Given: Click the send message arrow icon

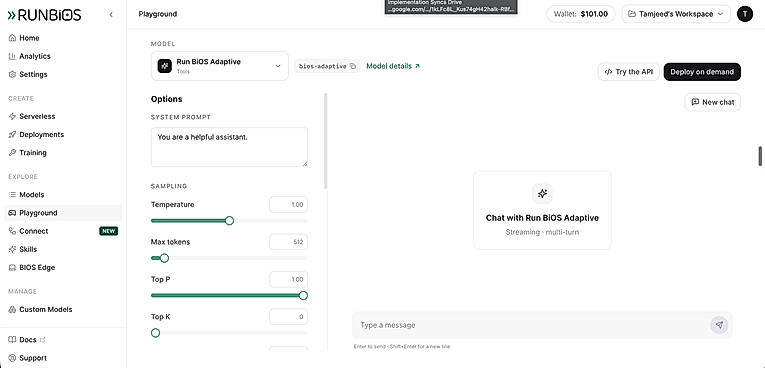Looking at the screenshot, I should pos(719,325).
